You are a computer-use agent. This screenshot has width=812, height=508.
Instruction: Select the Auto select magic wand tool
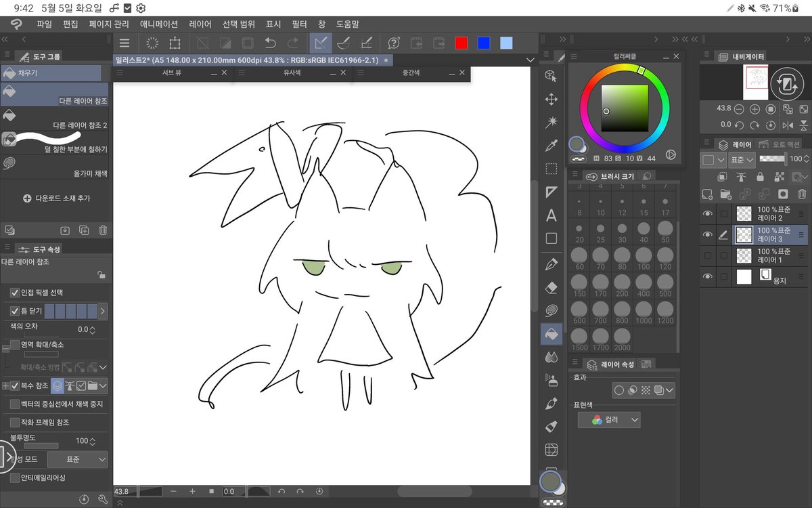(551, 123)
